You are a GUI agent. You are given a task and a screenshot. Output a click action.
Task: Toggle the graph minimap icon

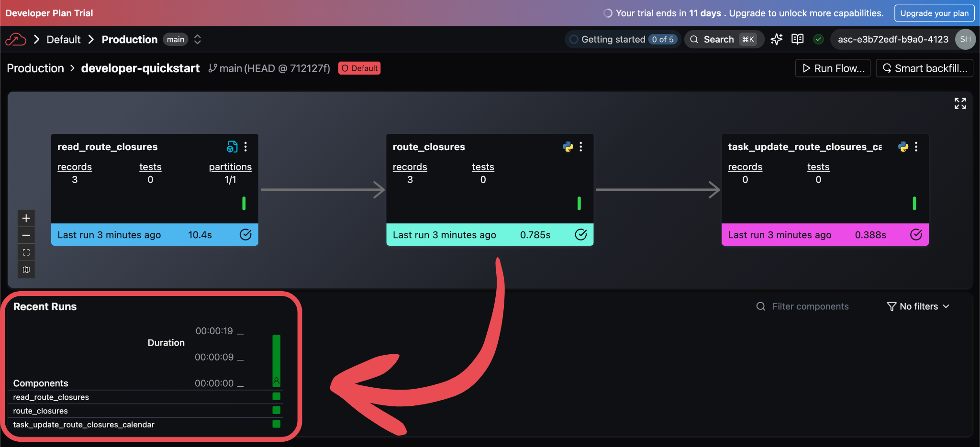(26, 270)
